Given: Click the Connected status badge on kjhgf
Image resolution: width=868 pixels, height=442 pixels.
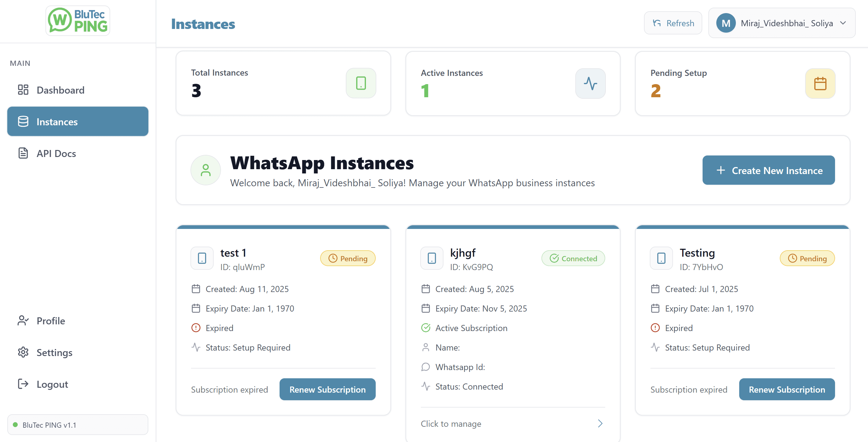Looking at the screenshot, I should coord(573,258).
